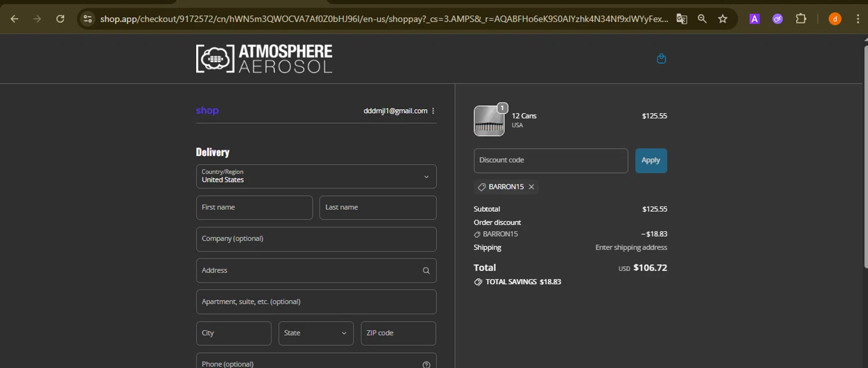Focus the First name field

pos(255,208)
